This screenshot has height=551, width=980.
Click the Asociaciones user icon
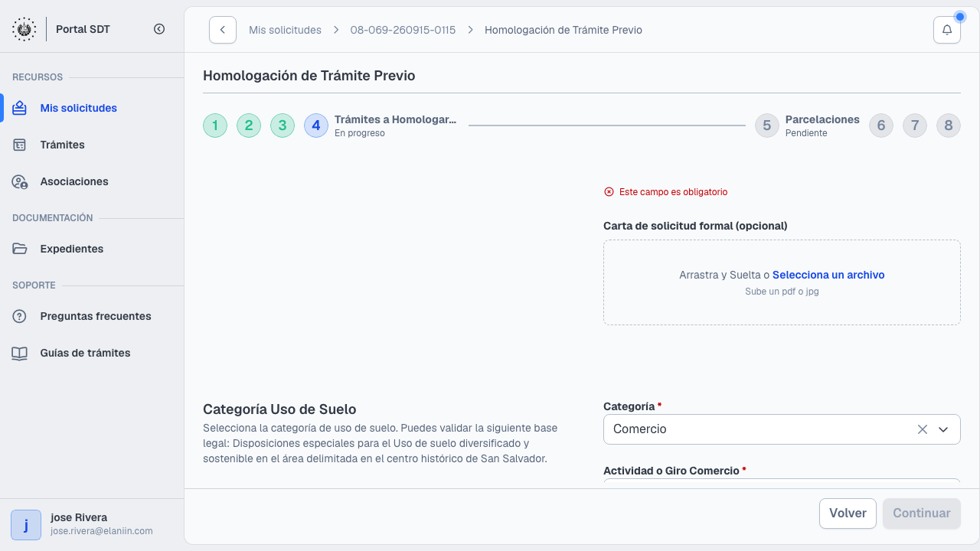pyautogui.click(x=20, y=181)
